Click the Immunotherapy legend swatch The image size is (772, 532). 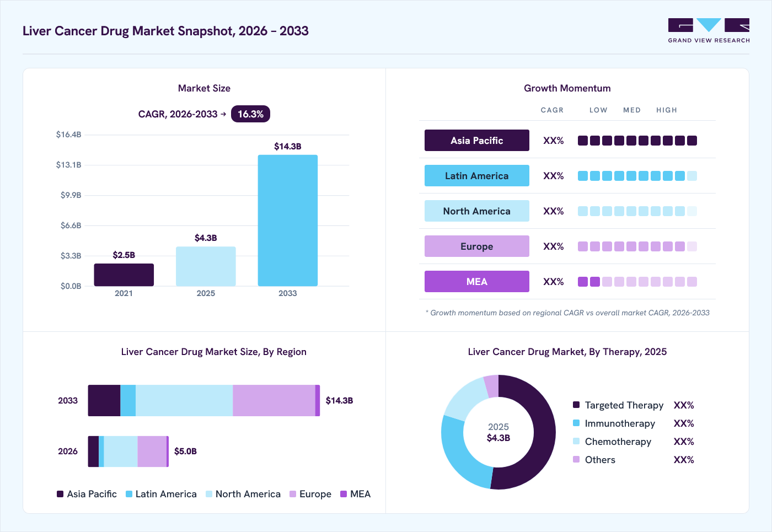576,423
